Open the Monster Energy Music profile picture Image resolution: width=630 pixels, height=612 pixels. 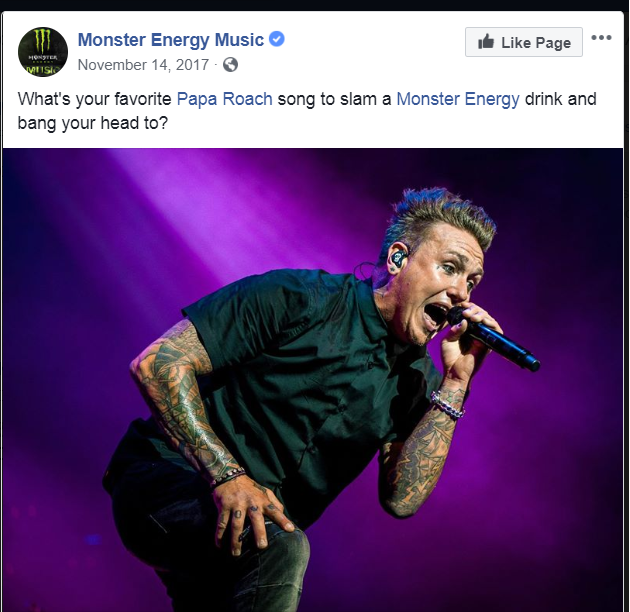pyautogui.click(x=43, y=52)
